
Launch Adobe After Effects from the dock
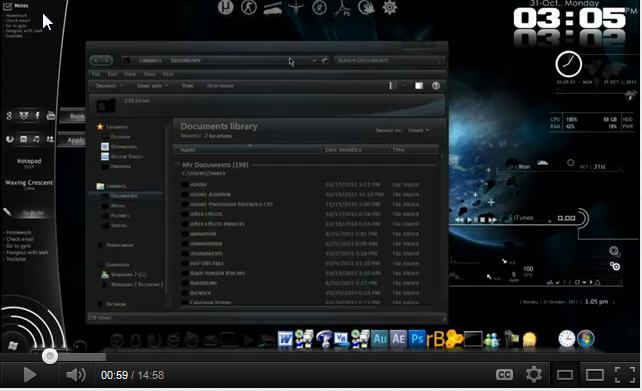coord(398,339)
